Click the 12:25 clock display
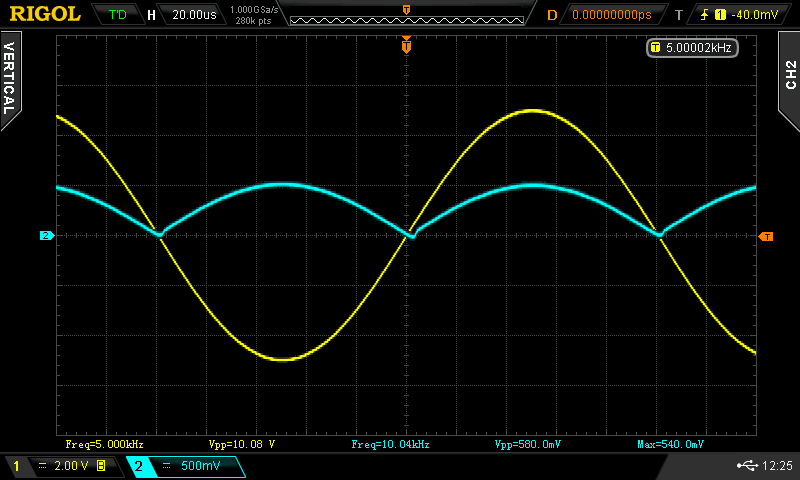 pos(777,466)
